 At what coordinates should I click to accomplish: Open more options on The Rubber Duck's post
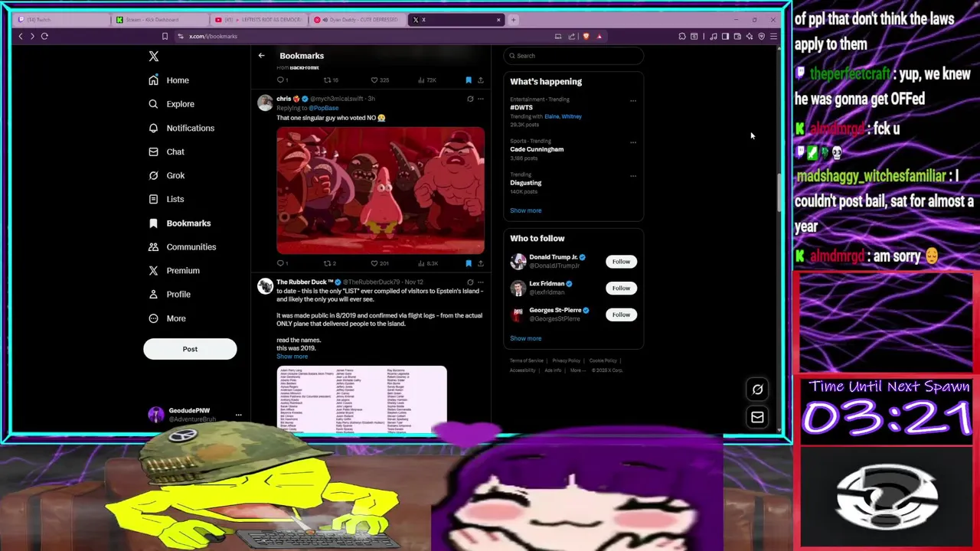point(481,282)
